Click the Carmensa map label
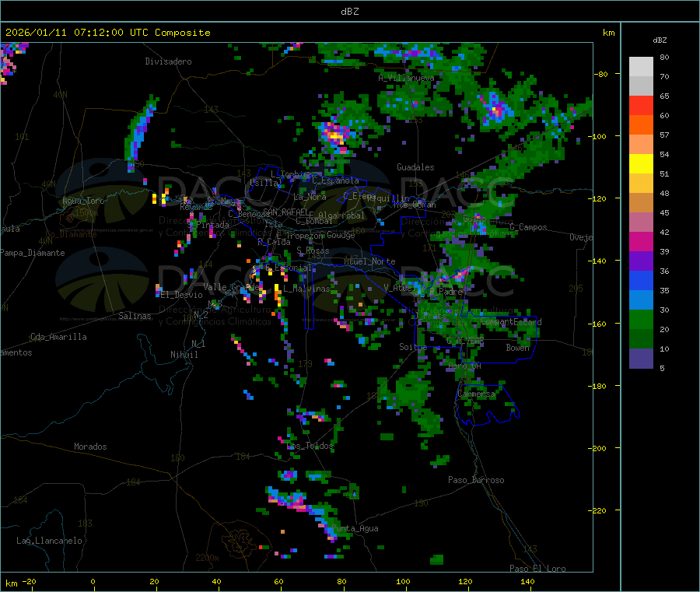The image size is (700, 592). (x=476, y=394)
